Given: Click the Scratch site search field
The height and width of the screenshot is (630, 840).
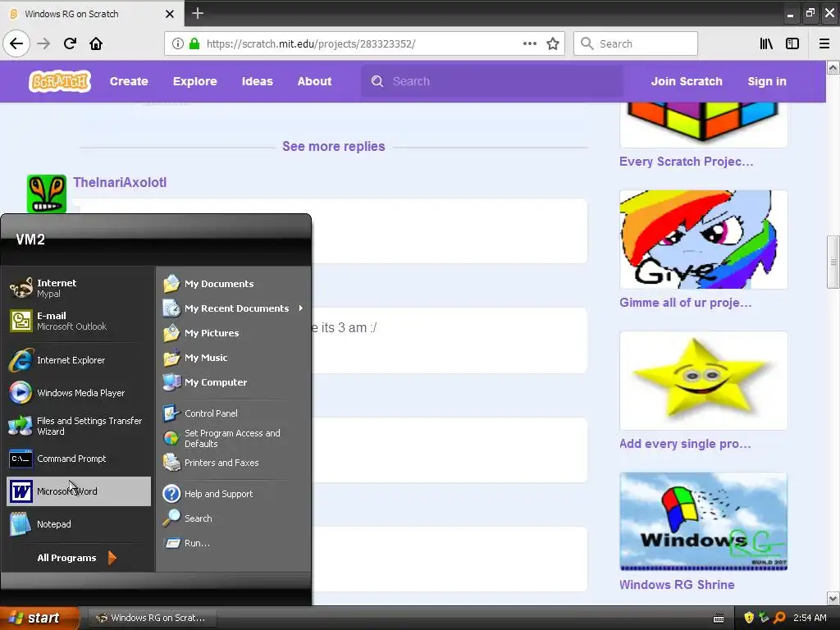Looking at the screenshot, I should pos(492,81).
